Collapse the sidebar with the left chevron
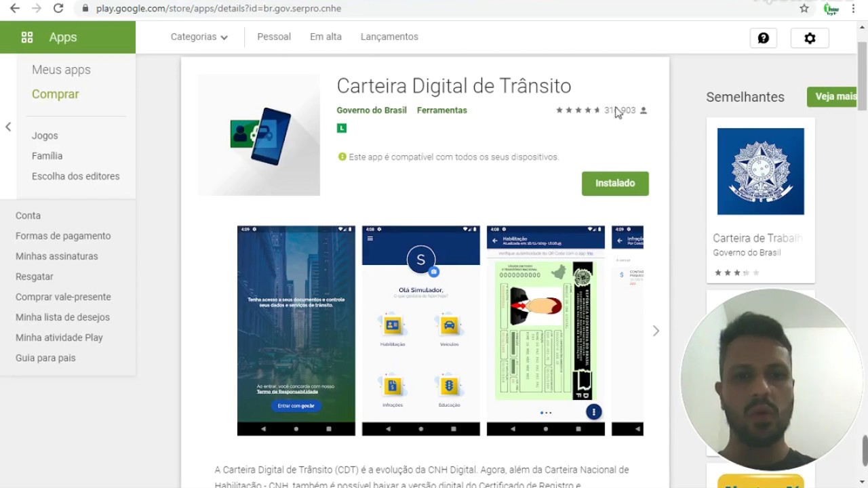 click(8, 127)
